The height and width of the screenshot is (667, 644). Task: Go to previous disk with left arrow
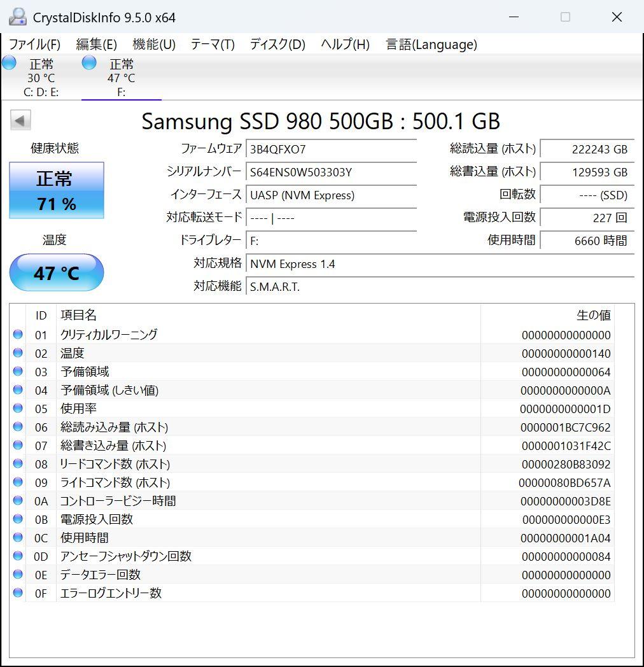(x=20, y=120)
